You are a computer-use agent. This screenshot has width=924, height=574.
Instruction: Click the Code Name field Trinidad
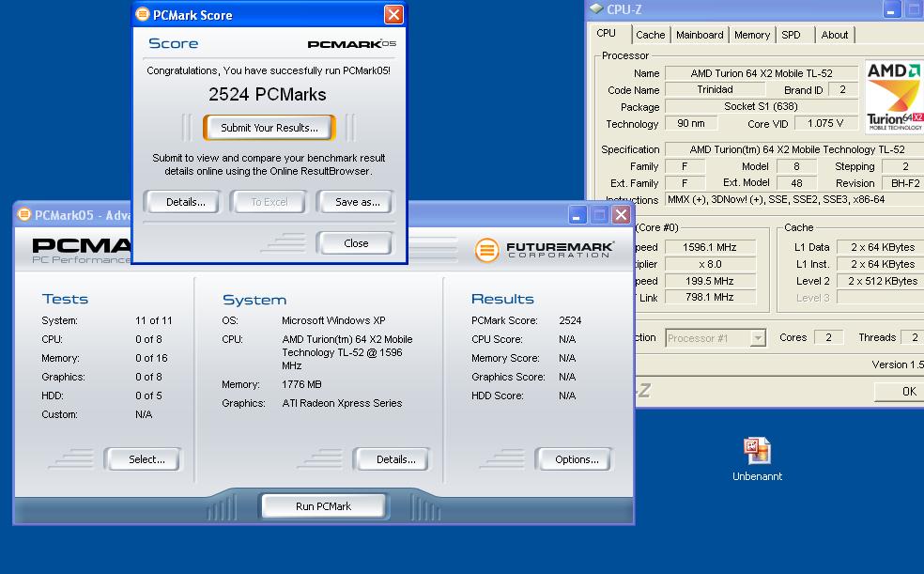[x=715, y=89]
